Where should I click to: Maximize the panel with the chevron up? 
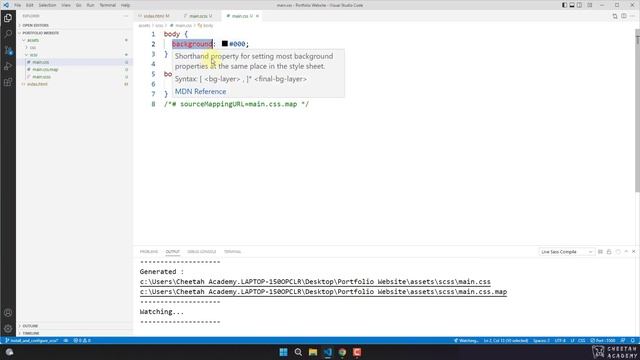click(626, 252)
